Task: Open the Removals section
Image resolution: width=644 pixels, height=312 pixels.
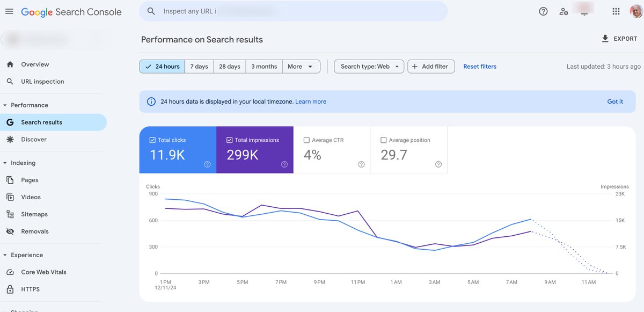Action: (34, 231)
